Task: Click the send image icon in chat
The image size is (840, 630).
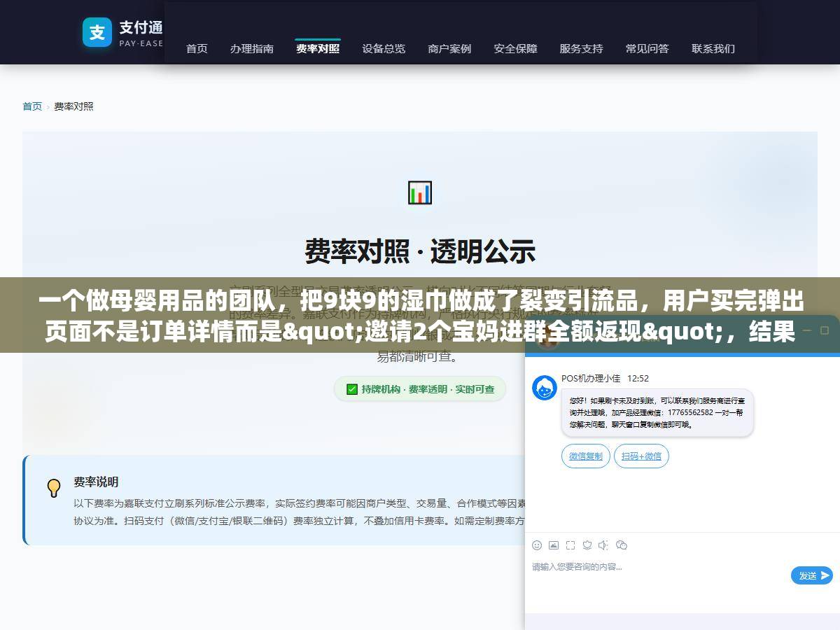Action: [554, 545]
